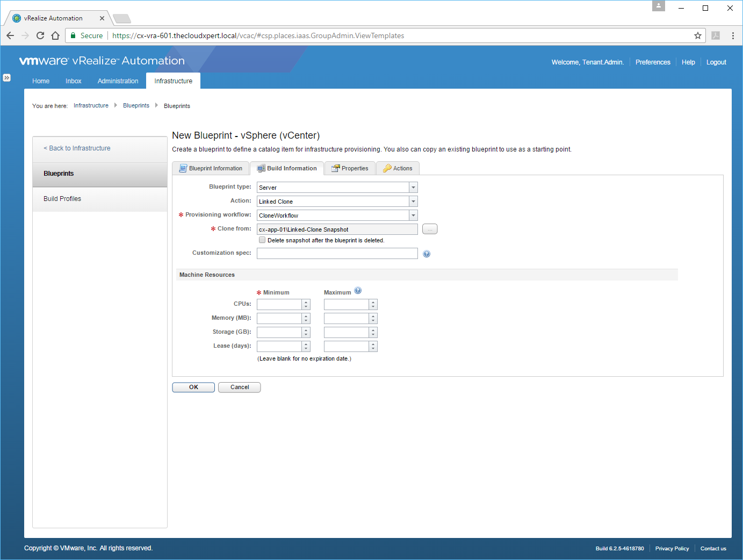Switch to the Actions tab
Image resolution: width=743 pixels, height=560 pixels.
398,168
